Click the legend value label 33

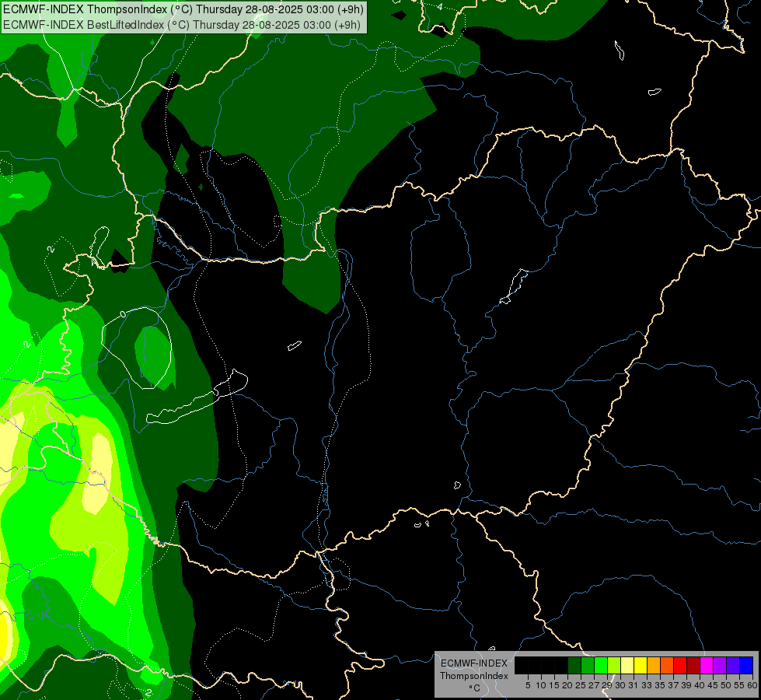[x=647, y=685]
